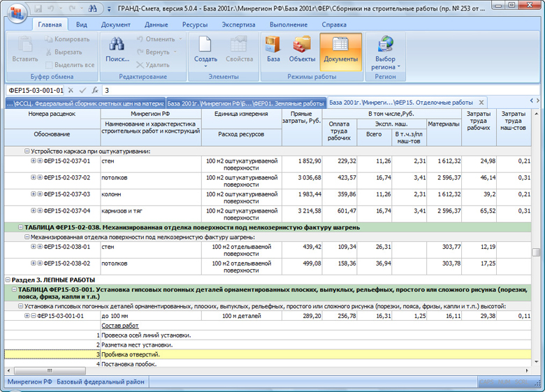Screen dimensions: 545x392
Task: Open the Отменить history dropdown arrow
Action: click(180, 39)
